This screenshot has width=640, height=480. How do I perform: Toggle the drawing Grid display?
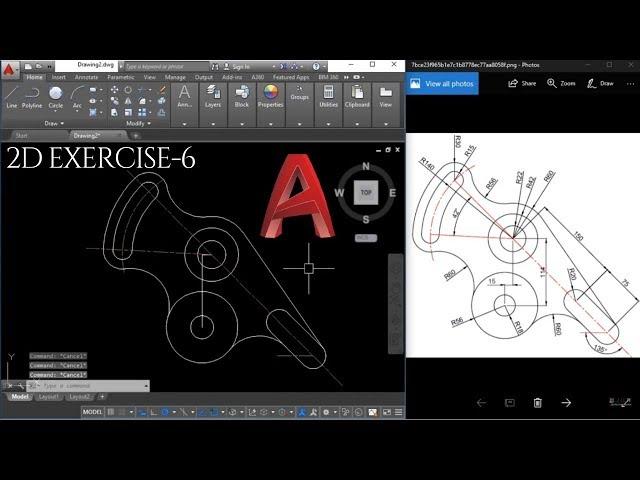[111, 412]
